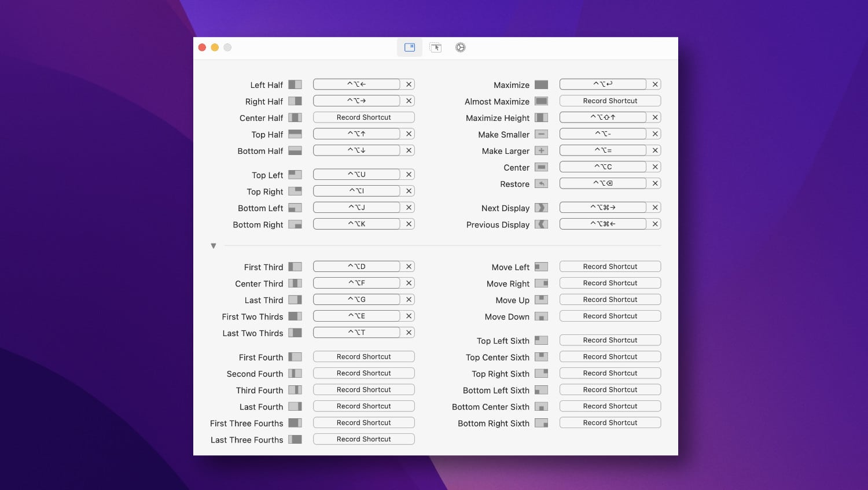Screen dimensions: 868x490
Task: Collapse the extra shortcuts disclosure triangle
Action: [214, 246]
